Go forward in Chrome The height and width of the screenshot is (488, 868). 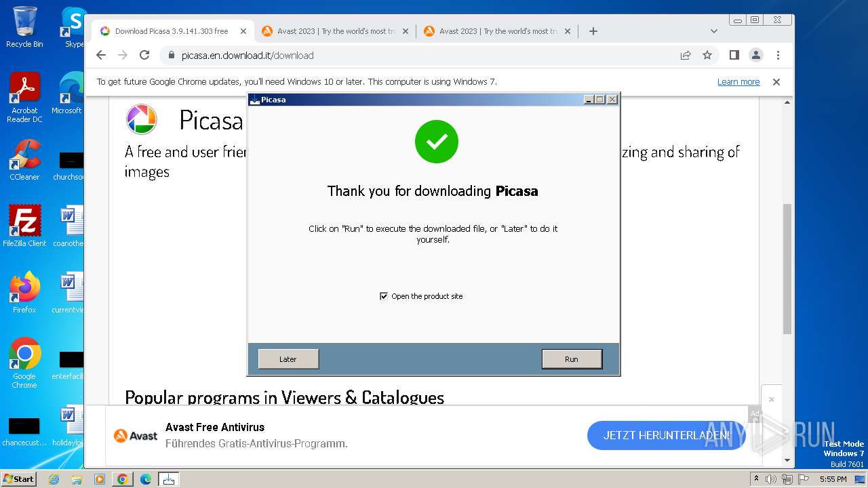click(123, 56)
